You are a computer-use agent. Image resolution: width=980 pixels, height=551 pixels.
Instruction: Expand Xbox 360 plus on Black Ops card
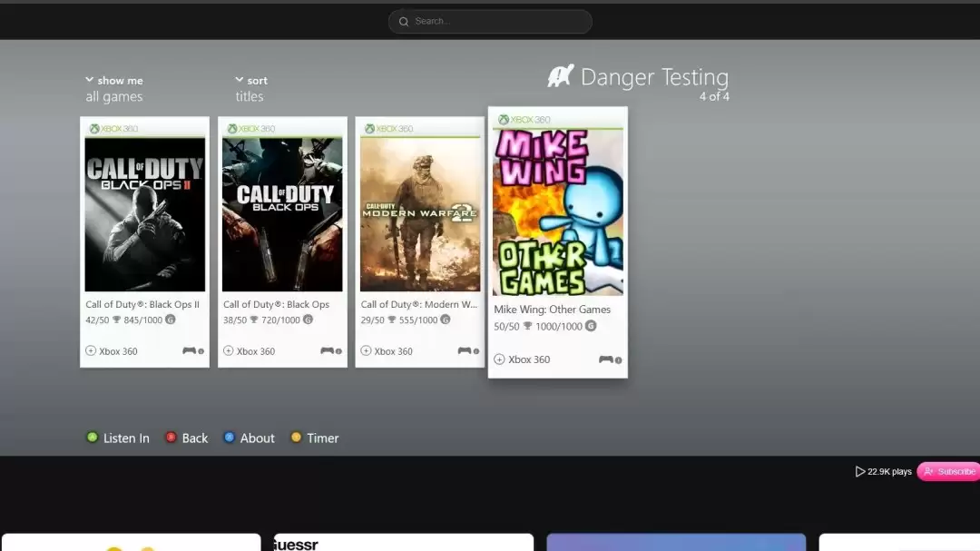pyautogui.click(x=228, y=350)
